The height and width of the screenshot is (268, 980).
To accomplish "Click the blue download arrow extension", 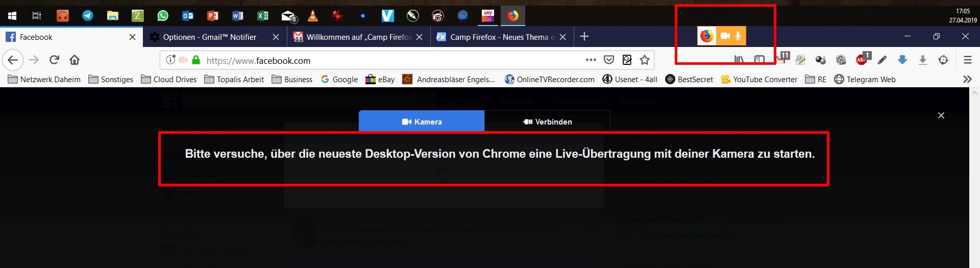I will point(902,60).
